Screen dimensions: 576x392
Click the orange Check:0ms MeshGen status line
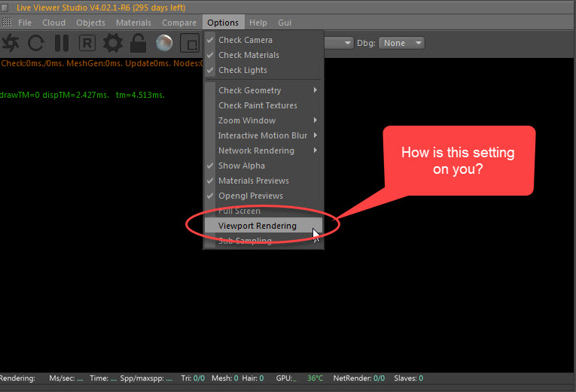point(102,63)
